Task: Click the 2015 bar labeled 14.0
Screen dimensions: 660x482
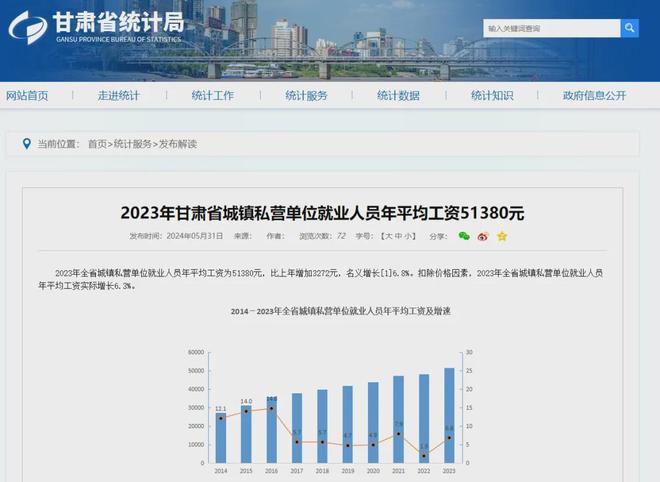Action: point(246,434)
